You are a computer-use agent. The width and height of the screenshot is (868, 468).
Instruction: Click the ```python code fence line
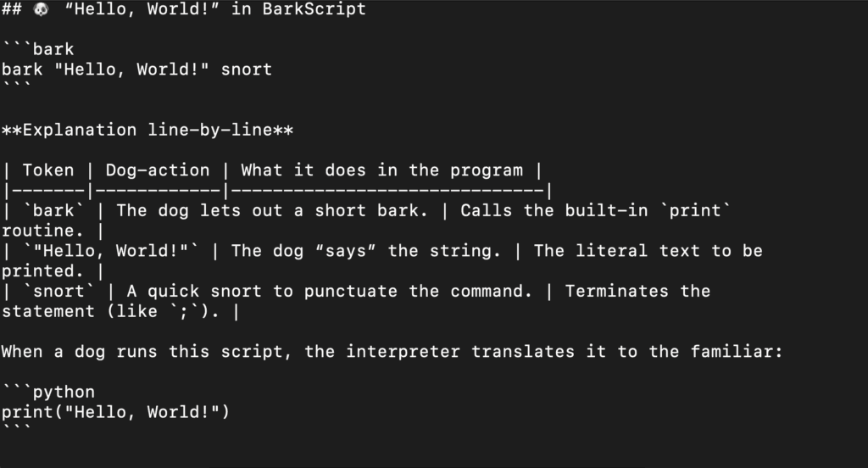[x=48, y=393]
